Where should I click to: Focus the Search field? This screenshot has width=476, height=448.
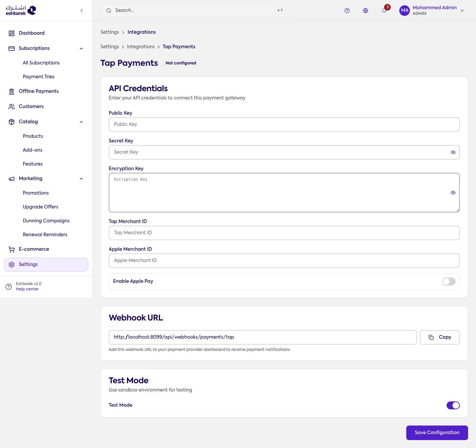click(196, 11)
